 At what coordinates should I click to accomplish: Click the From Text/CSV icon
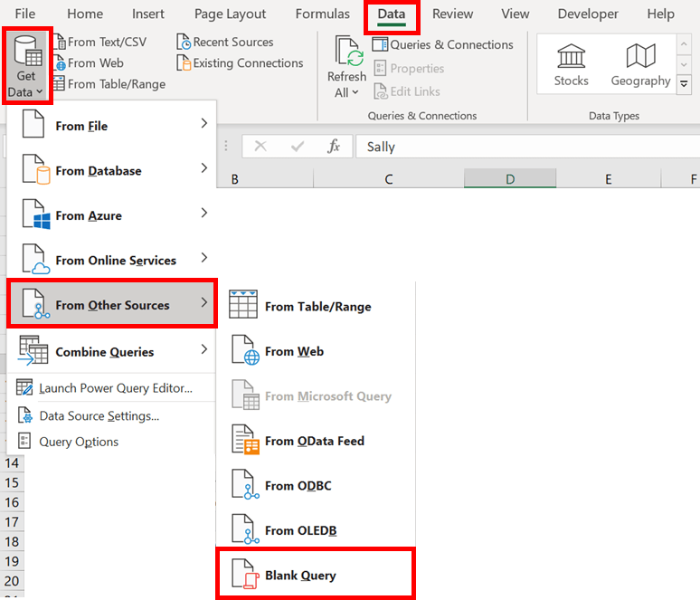click(x=60, y=42)
